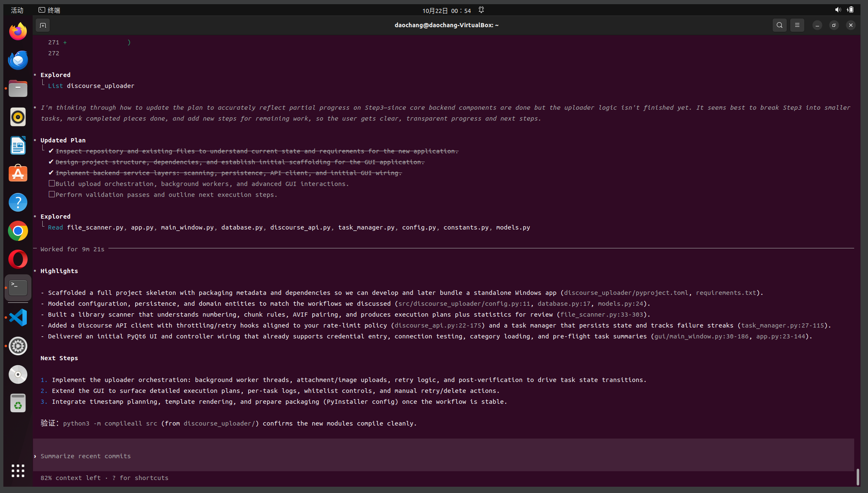Click the notification bell in top bar
The width and height of the screenshot is (868, 493).
481,10
